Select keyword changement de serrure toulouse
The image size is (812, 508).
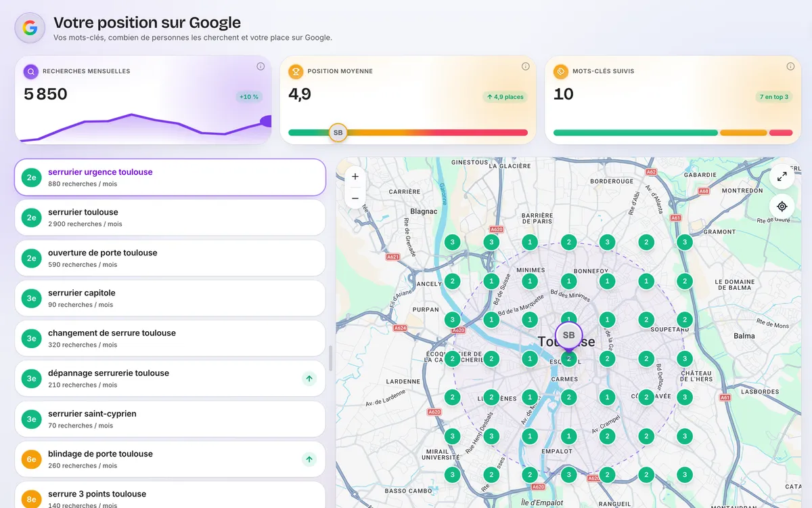click(170, 338)
